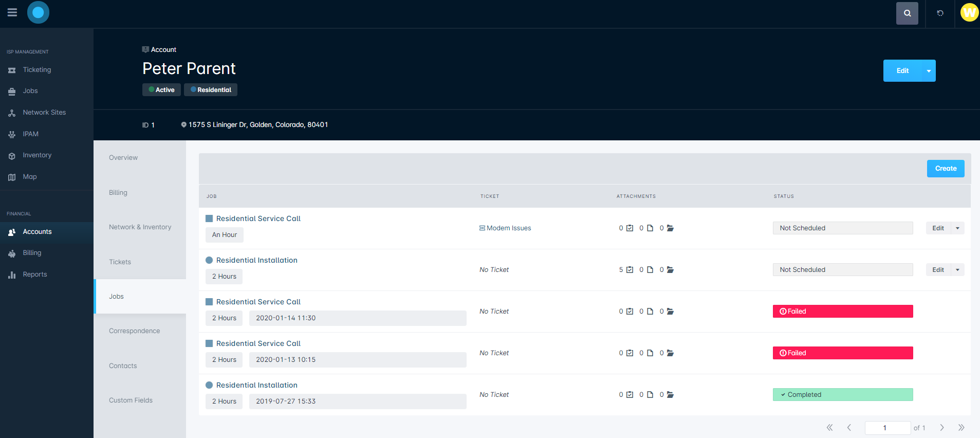Open Residential Service Call An Hour job

[x=258, y=219]
